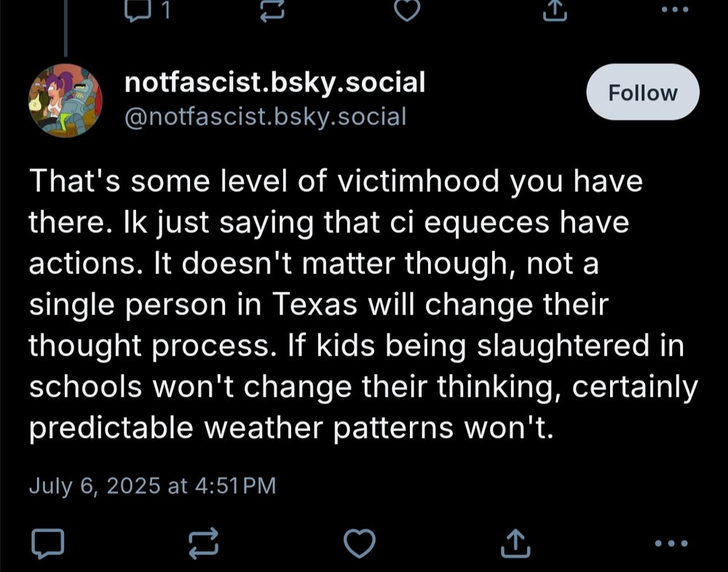Open the @notfascist.bsky.social handle link
Image resolution: width=728 pixels, height=572 pixels.
[x=265, y=116]
